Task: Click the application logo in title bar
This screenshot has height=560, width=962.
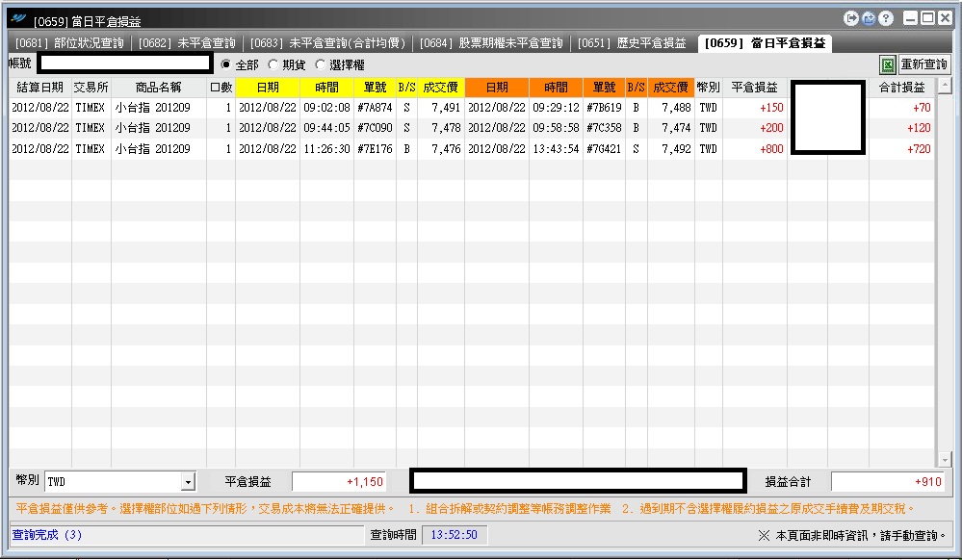Action: [x=18, y=18]
